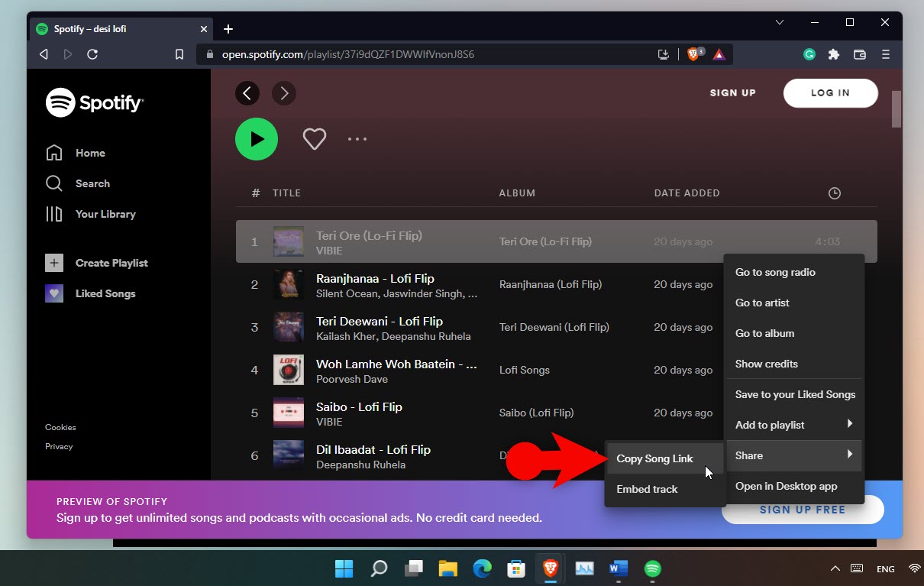924x586 pixels.
Task: Open the tab search dropdown arrow
Action: tap(780, 23)
